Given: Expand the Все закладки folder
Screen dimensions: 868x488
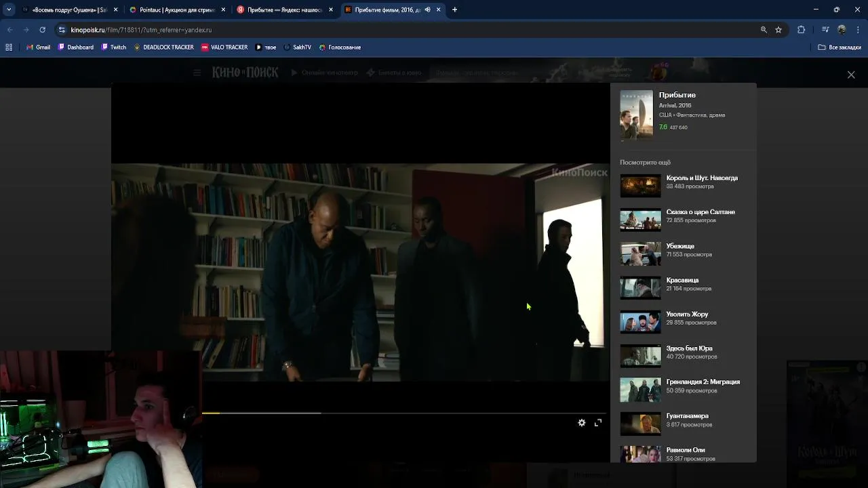Looking at the screenshot, I should click(840, 47).
